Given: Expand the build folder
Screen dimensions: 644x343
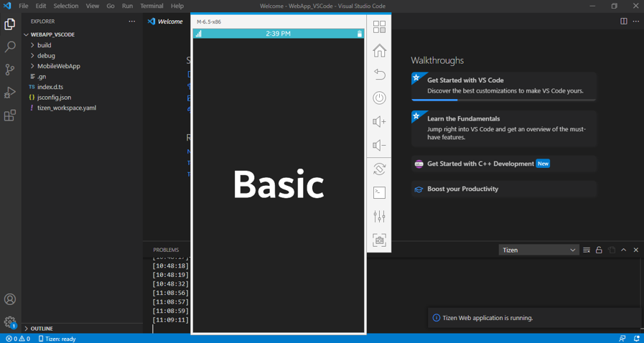Looking at the screenshot, I should pyautogui.click(x=44, y=45).
